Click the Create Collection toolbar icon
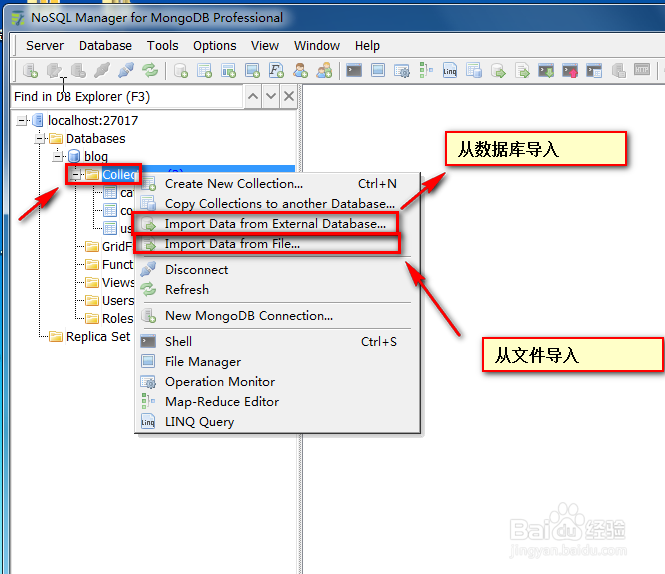 click(x=204, y=70)
